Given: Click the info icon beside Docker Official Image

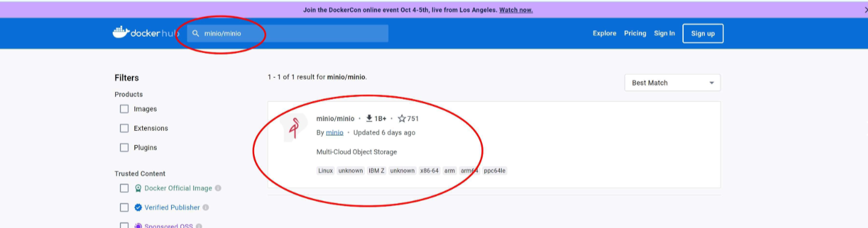Looking at the screenshot, I should tap(218, 188).
